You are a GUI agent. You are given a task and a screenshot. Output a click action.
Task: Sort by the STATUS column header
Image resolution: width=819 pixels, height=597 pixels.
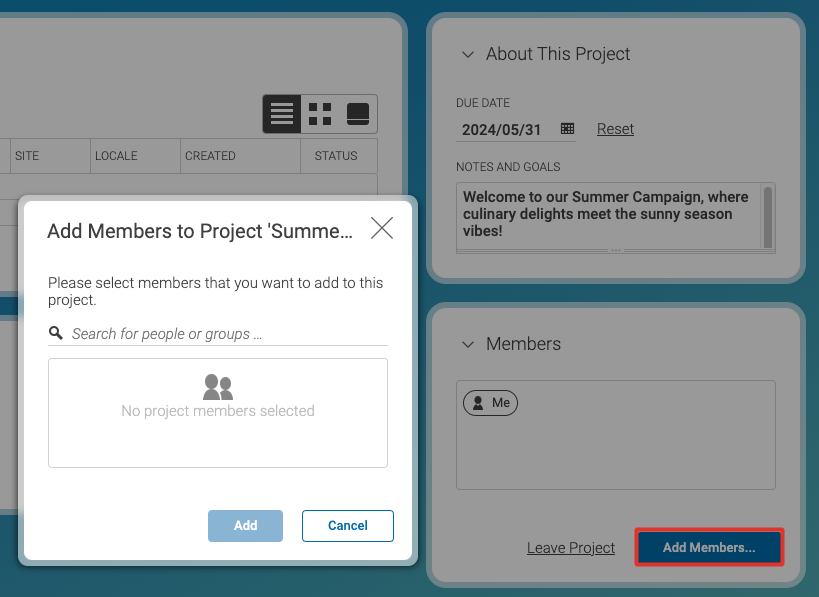tap(336, 156)
